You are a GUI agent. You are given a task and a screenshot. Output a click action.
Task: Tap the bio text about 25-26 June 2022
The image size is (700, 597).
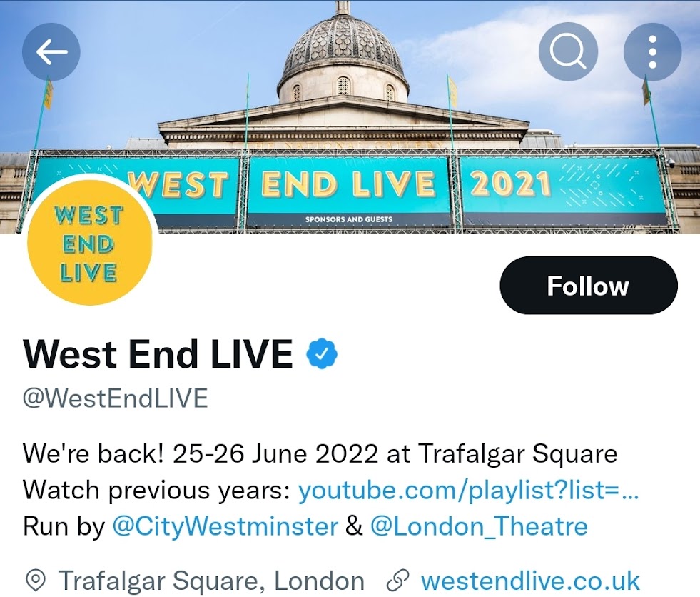(x=320, y=453)
